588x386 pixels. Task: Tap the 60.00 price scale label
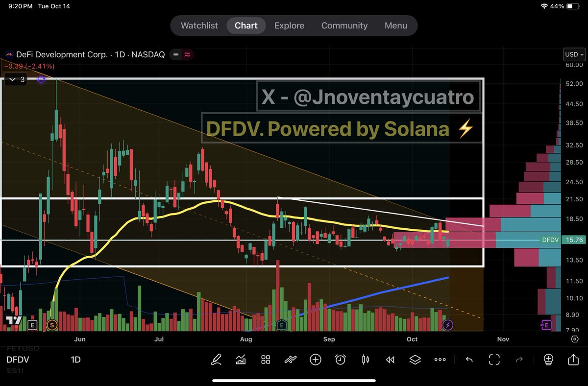coord(573,65)
